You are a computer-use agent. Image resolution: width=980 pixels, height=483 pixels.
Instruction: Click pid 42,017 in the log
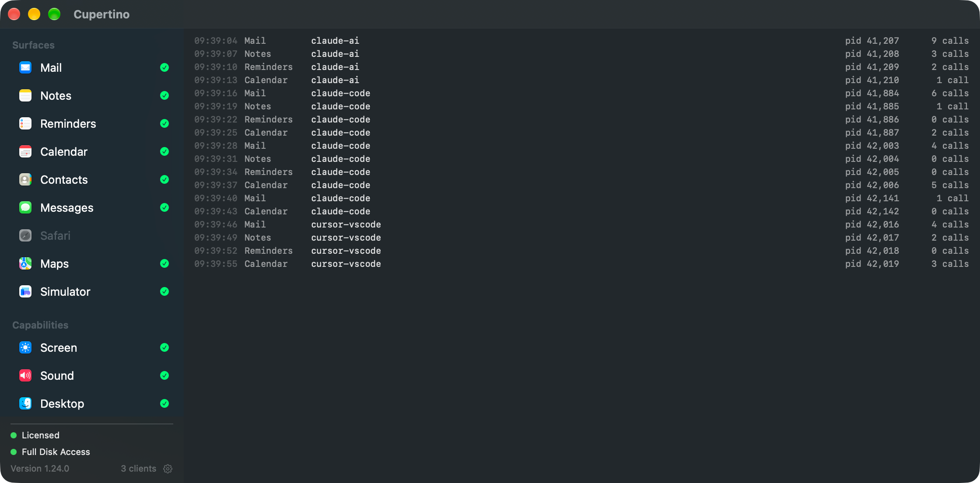(x=872, y=238)
